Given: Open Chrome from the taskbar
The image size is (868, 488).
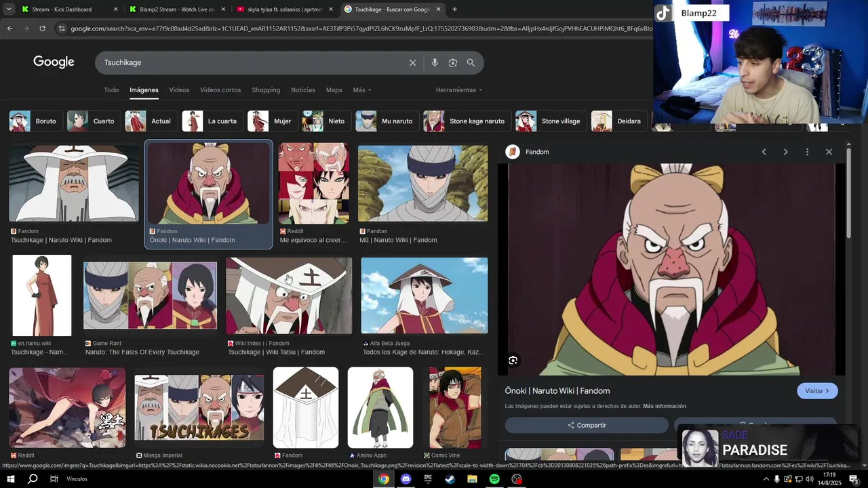Looking at the screenshot, I should coord(384,479).
